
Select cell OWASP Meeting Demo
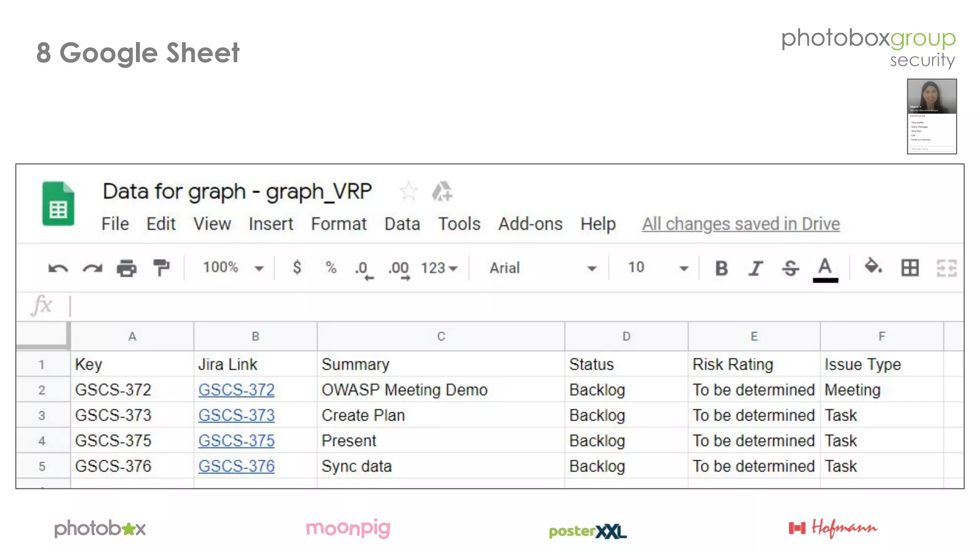(x=441, y=390)
